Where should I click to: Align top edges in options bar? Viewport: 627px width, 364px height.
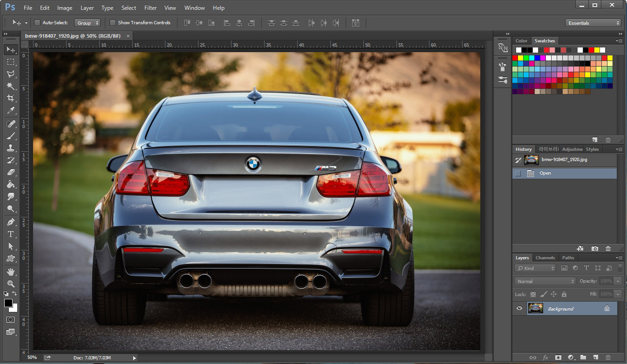(187, 22)
